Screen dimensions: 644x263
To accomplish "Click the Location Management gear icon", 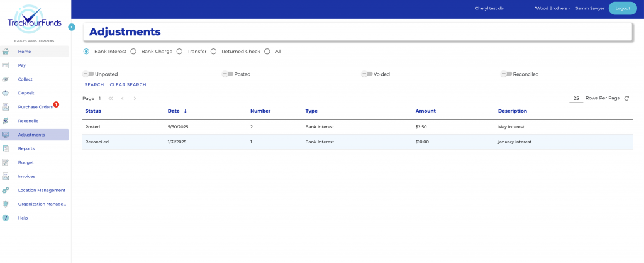I will [6, 190].
